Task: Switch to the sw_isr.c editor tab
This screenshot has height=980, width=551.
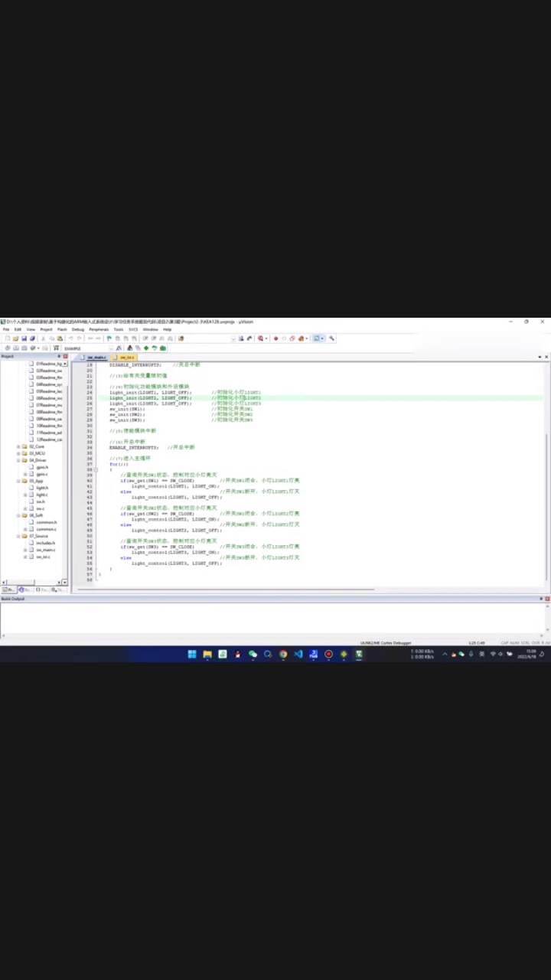Action: [125, 357]
